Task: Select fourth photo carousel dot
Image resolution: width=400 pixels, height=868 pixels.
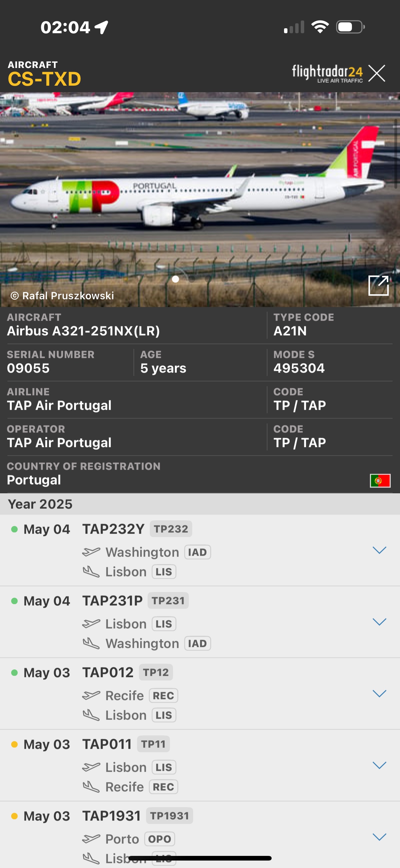Action: tap(225, 279)
